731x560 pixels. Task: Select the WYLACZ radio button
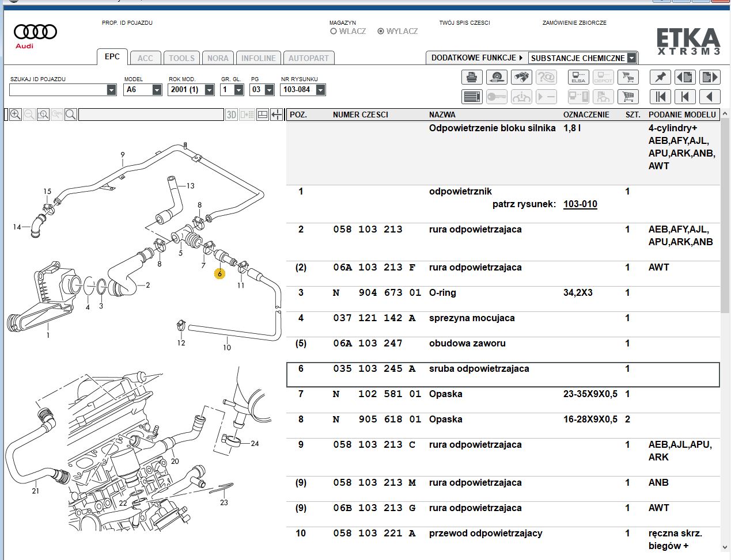381,31
